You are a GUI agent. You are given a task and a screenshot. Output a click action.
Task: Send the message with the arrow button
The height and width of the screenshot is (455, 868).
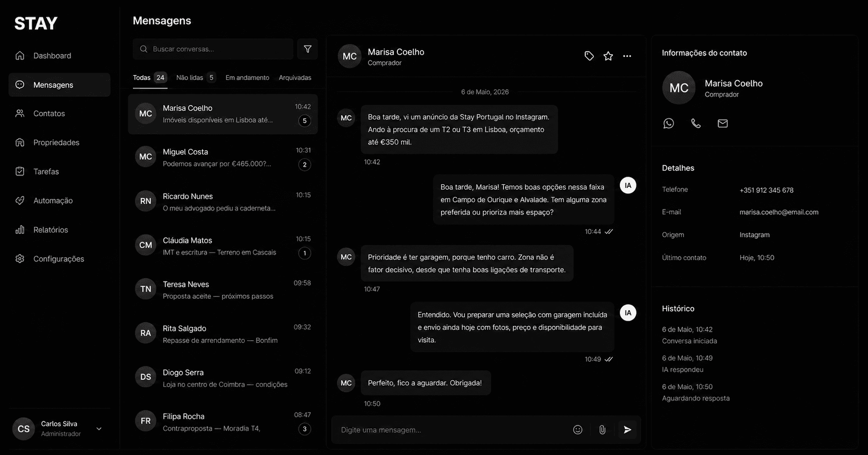click(627, 429)
